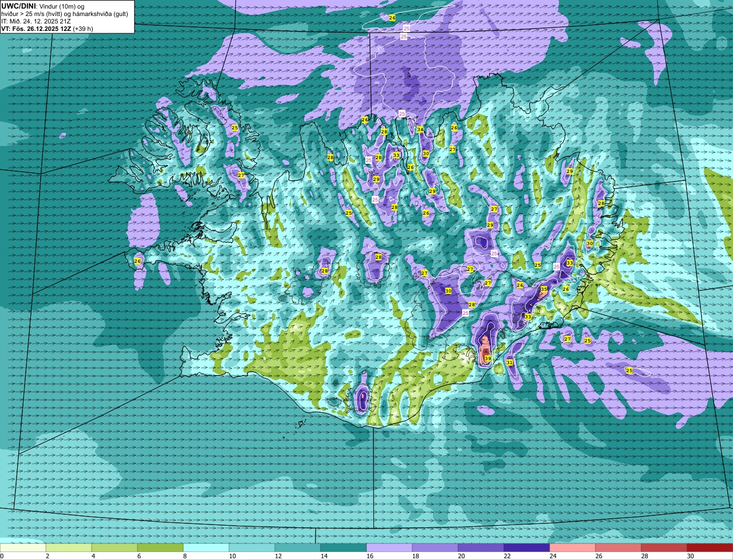Click the legend tick number '16'
The height and width of the screenshot is (560, 733).
pos(370,556)
